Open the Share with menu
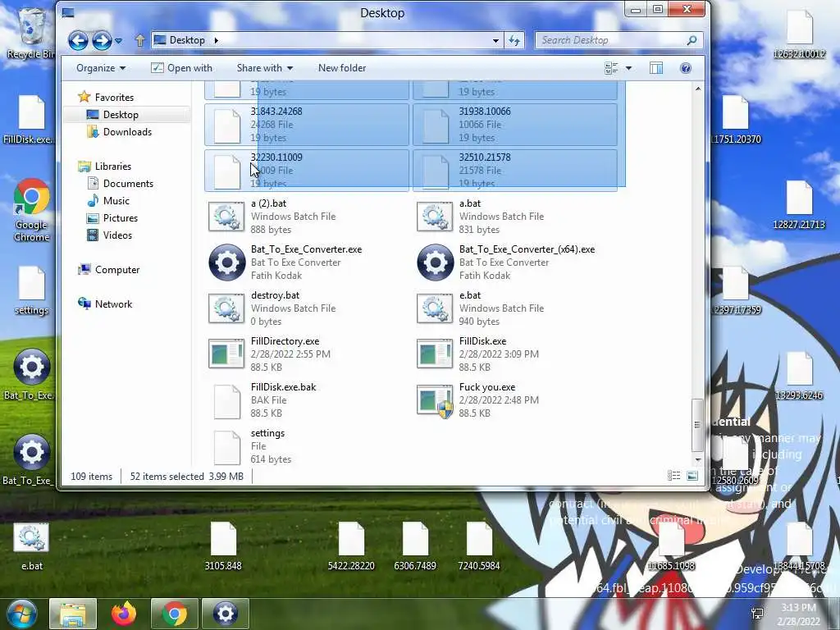840x630 pixels. (265, 68)
